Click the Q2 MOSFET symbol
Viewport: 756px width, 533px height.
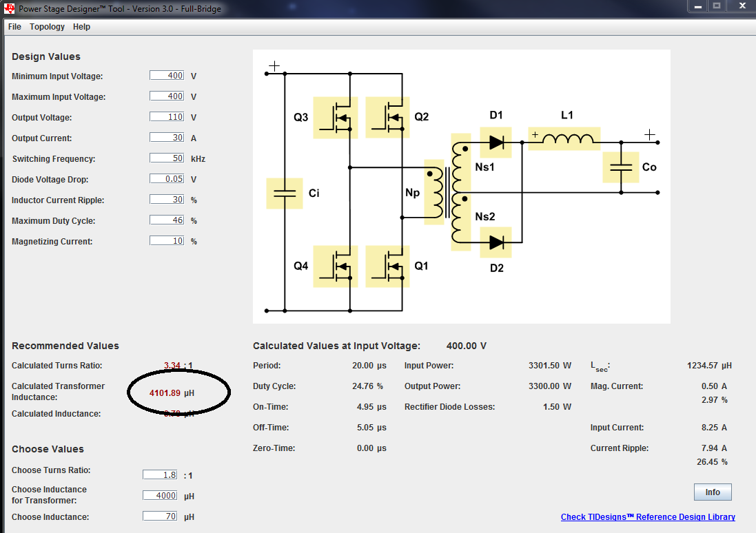pos(387,118)
